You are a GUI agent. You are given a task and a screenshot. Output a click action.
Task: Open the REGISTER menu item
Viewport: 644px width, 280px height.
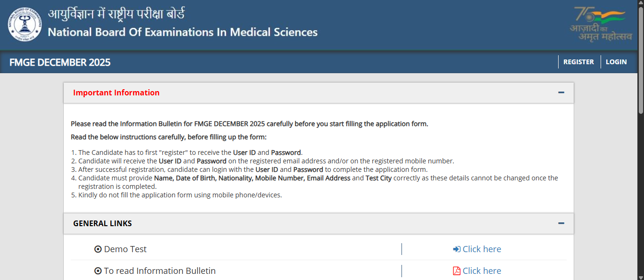[x=579, y=62]
